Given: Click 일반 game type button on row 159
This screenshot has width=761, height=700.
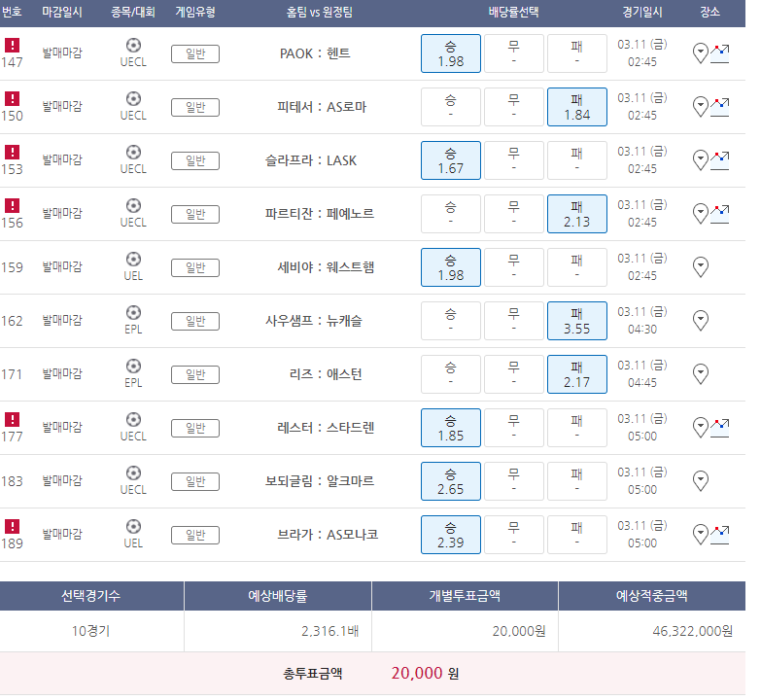Looking at the screenshot, I should [195, 267].
